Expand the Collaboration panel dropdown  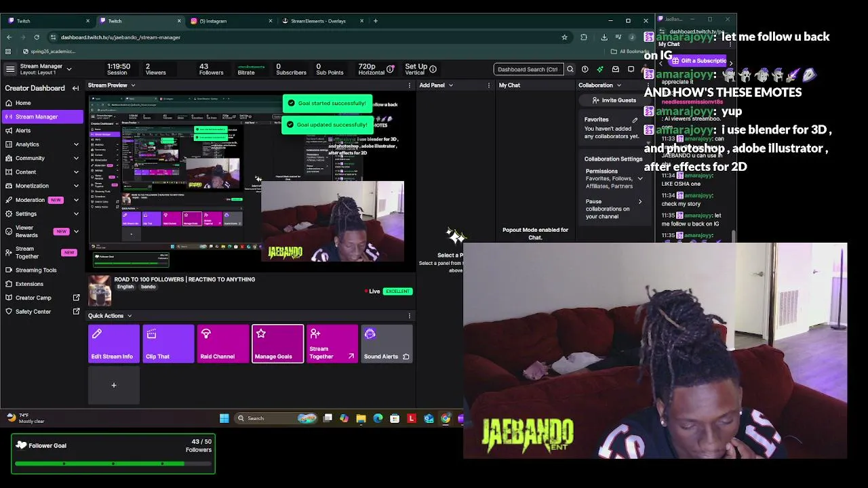pyautogui.click(x=618, y=85)
